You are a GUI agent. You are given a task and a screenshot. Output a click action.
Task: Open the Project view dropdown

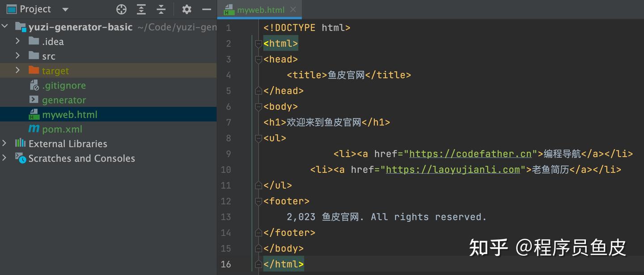pyautogui.click(x=65, y=9)
